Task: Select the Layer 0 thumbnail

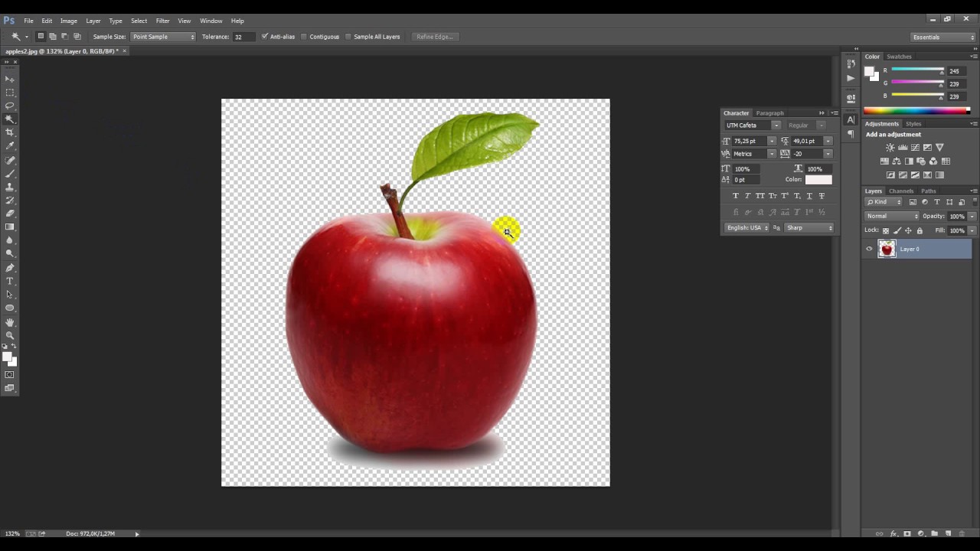Action: point(887,249)
